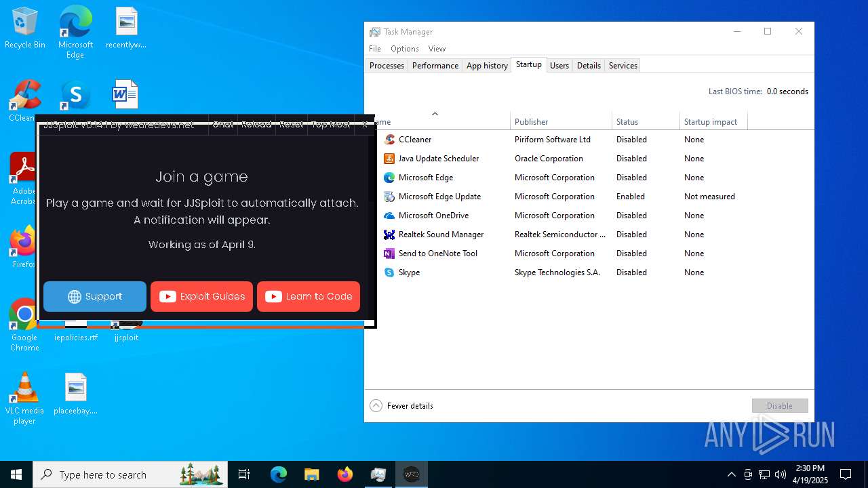
Task: Open the notification center icon
Action: coord(846,474)
